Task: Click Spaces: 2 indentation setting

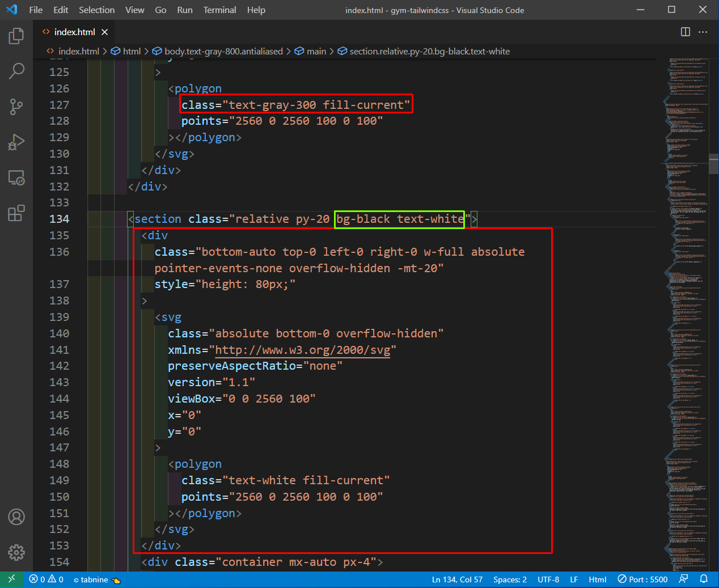Action: click(510, 579)
